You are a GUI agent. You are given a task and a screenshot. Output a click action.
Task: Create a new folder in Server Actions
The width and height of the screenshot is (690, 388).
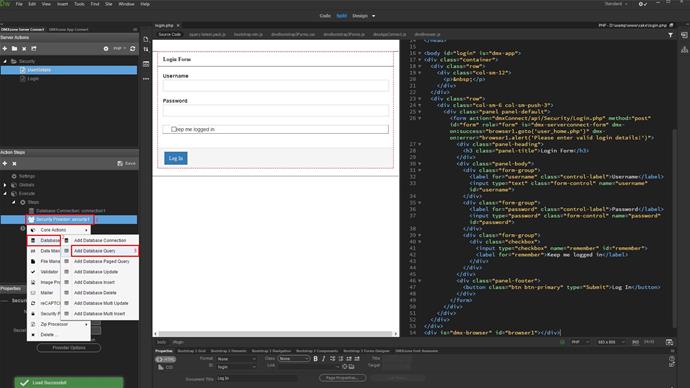click(x=15, y=48)
